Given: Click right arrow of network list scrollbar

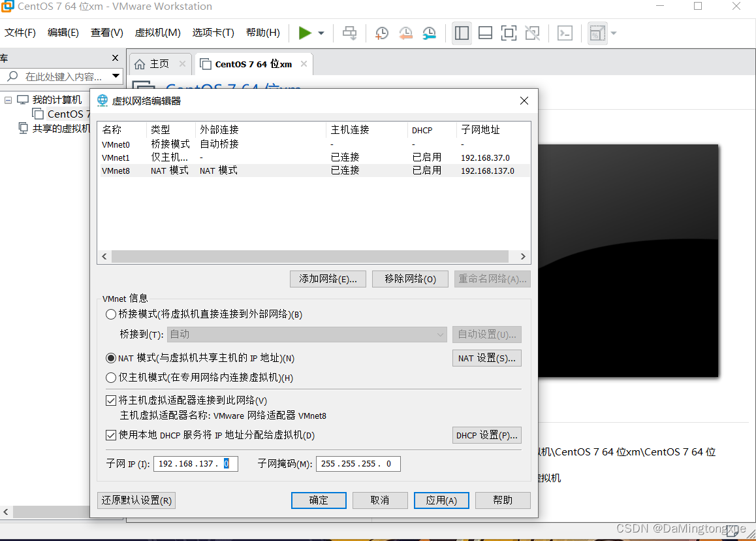Looking at the screenshot, I should click(x=523, y=256).
